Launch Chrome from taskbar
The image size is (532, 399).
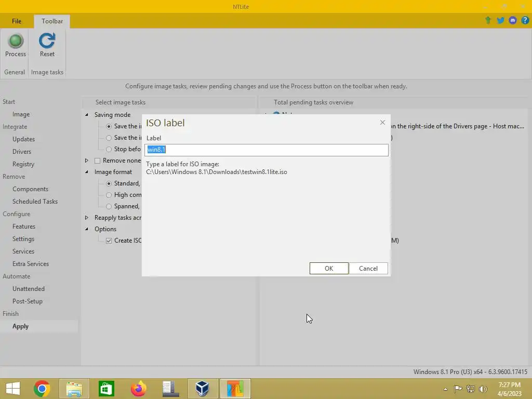42,389
